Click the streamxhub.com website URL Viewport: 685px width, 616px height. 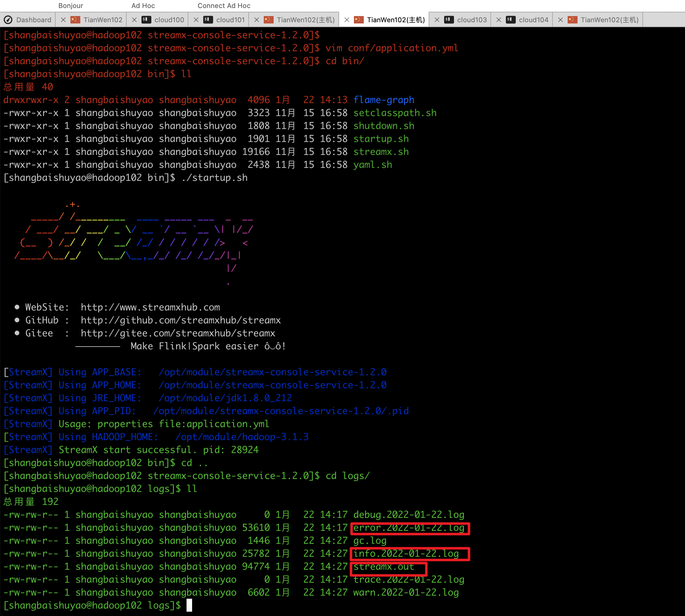coord(150,307)
